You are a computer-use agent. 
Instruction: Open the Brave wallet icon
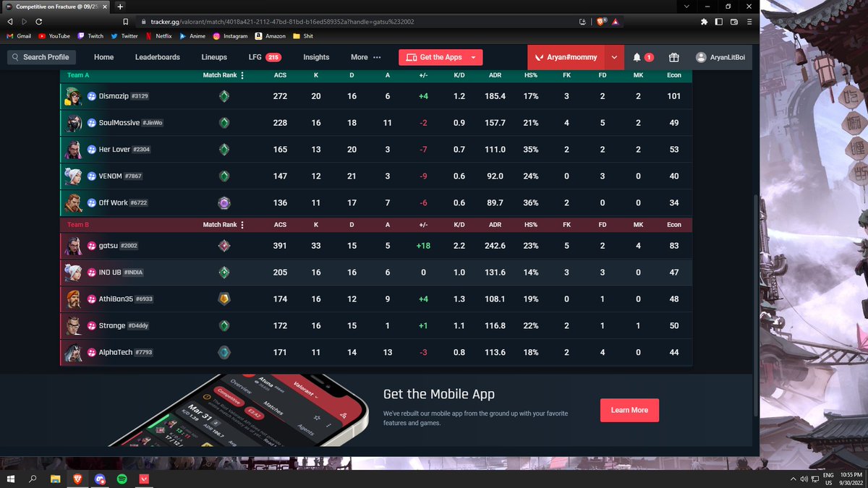734,22
